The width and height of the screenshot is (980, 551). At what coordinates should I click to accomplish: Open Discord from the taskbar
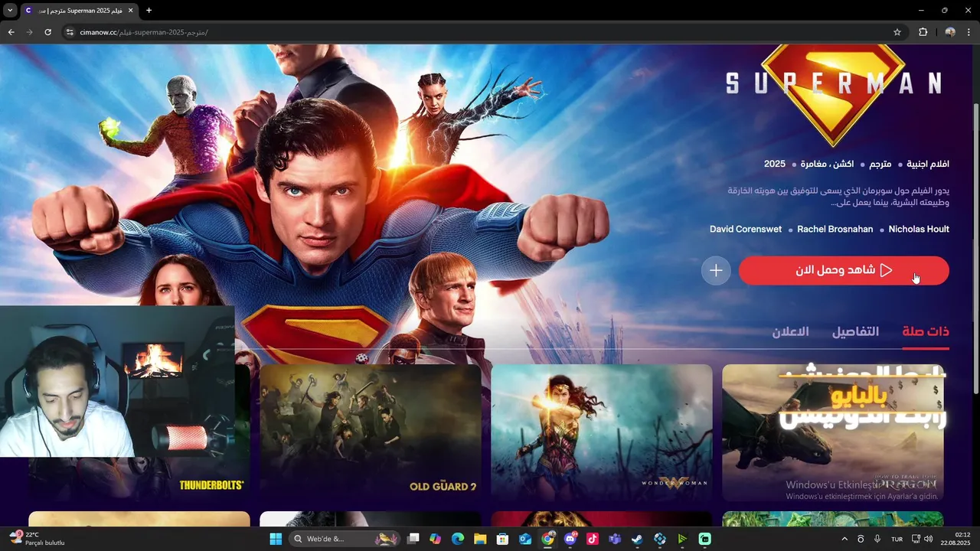tap(570, 539)
